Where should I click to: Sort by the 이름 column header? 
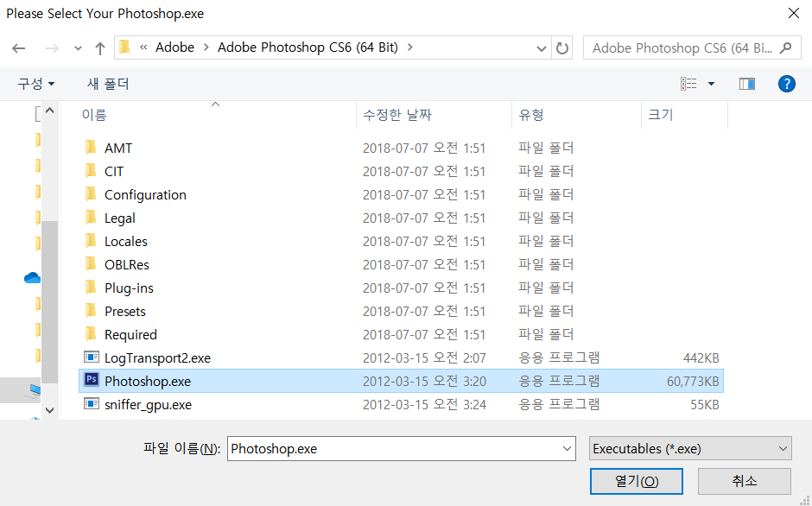tap(94, 115)
